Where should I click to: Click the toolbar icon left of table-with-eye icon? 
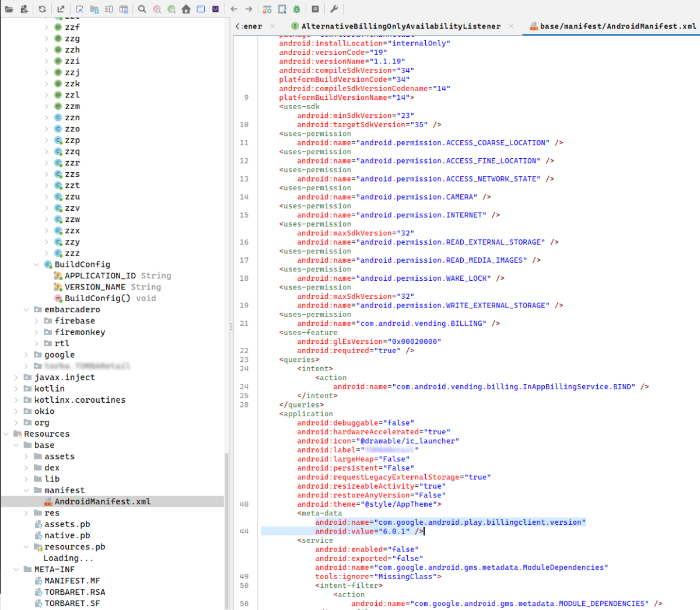pyautogui.click(x=109, y=9)
